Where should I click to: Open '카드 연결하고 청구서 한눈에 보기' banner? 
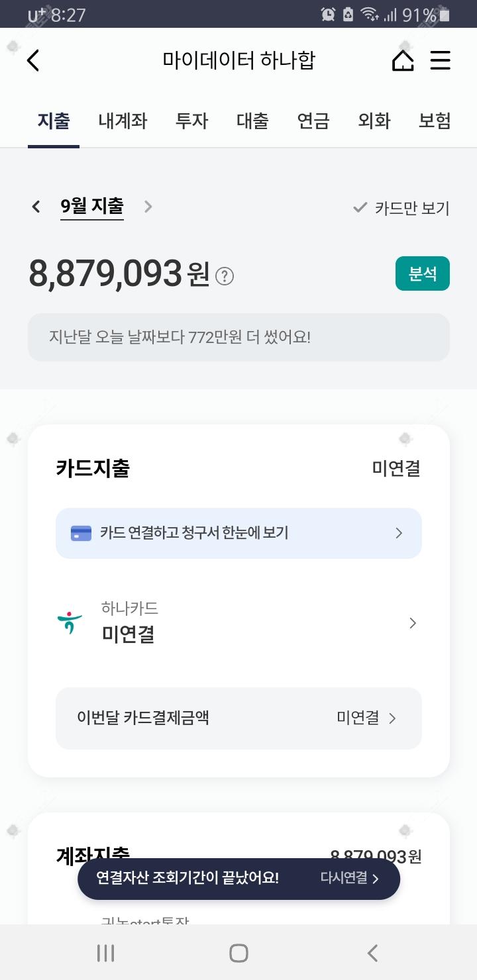coord(238,533)
